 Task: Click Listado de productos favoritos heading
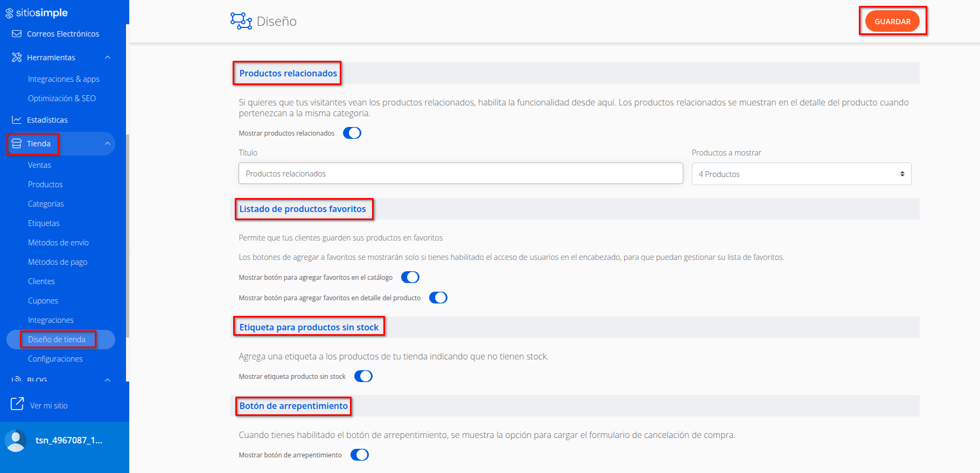(x=303, y=209)
